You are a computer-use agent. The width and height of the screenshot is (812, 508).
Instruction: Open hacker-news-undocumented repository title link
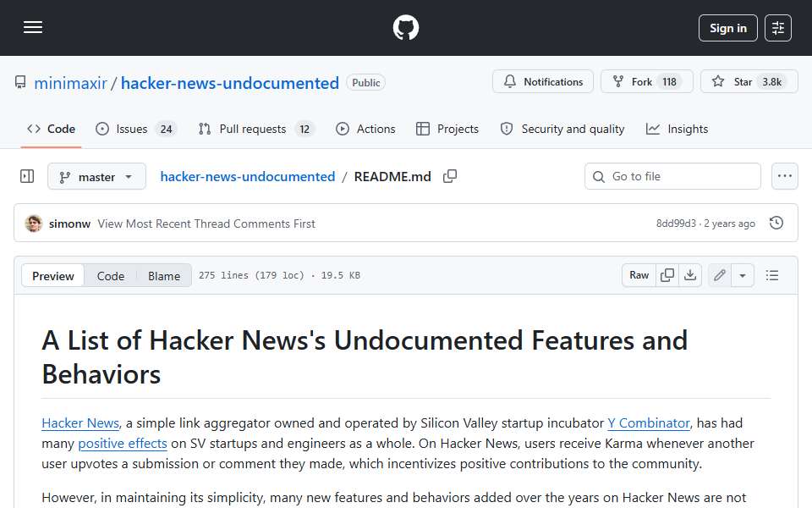coord(230,83)
